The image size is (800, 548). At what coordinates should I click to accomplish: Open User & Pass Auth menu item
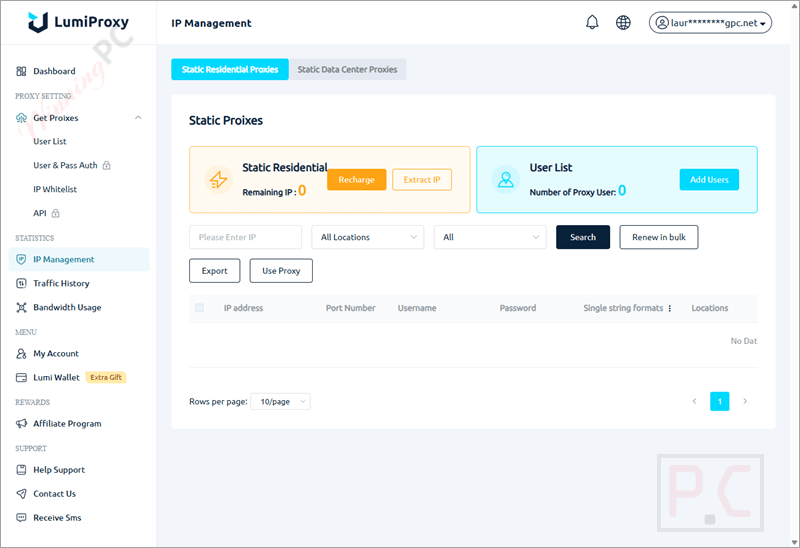click(x=65, y=165)
